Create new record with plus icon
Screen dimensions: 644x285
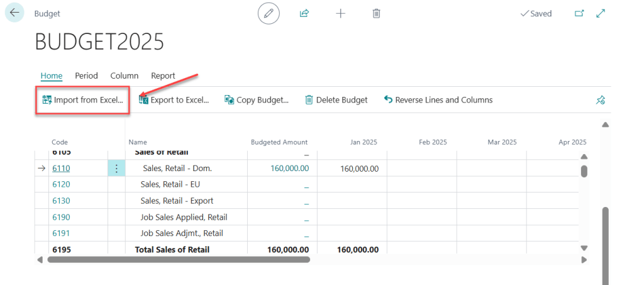pos(340,14)
